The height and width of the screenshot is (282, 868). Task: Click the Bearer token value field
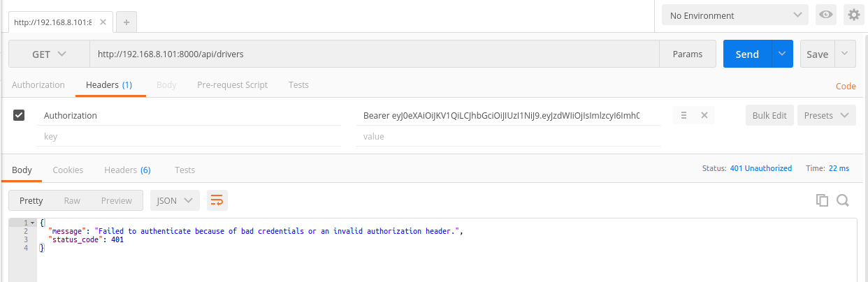[508, 115]
